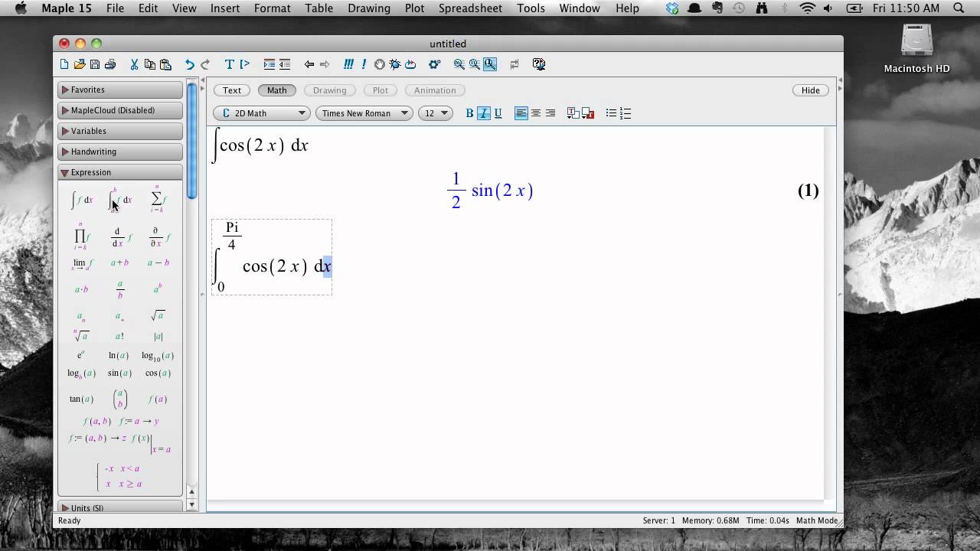Toggle underline formatting
The width and height of the screenshot is (980, 551).
tap(498, 113)
